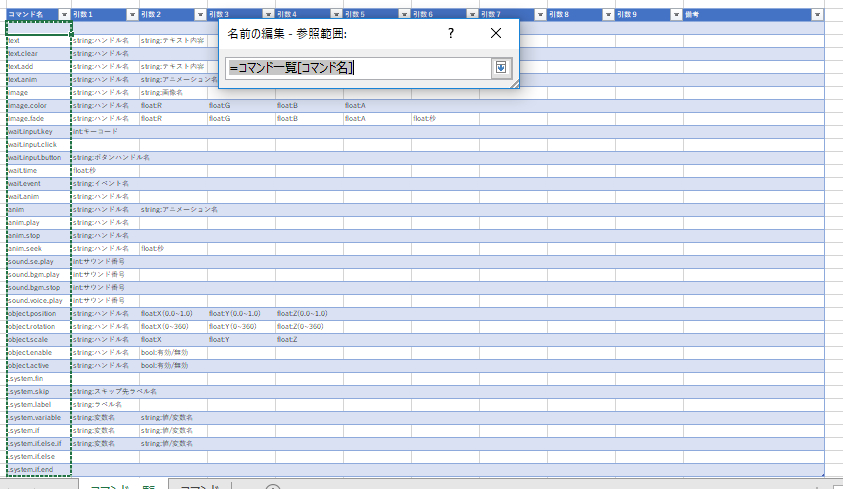Click string:テキスト内容 in text.add row
The width and height of the screenshot is (843, 489).
coord(173,67)
